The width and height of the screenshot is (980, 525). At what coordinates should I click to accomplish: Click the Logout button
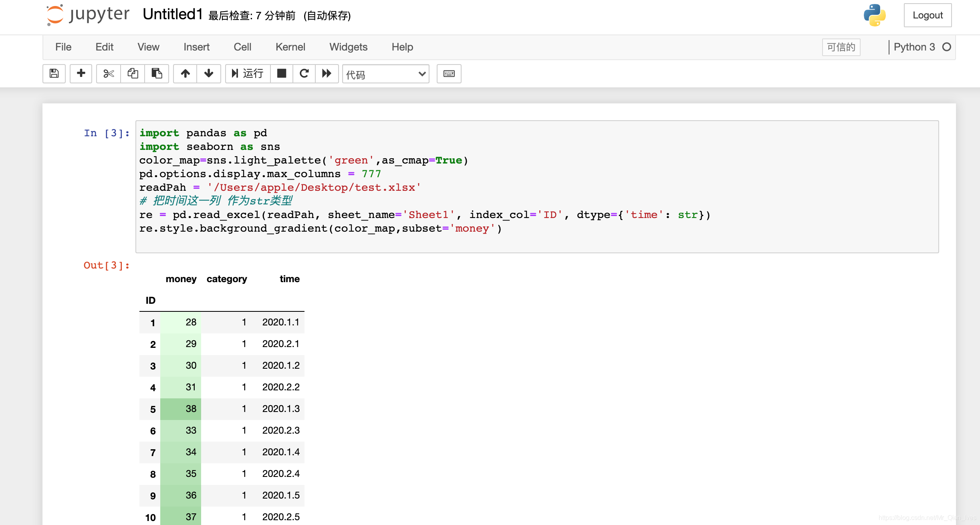[927, 15]
